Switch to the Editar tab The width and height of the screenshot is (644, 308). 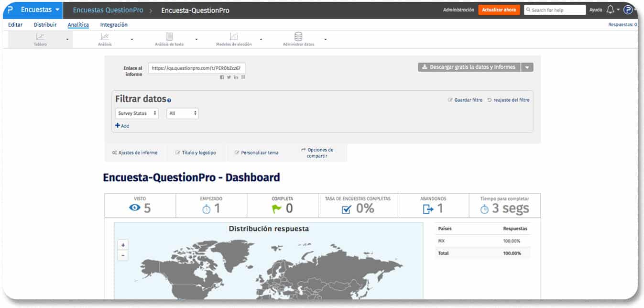[x=15, y=25]
